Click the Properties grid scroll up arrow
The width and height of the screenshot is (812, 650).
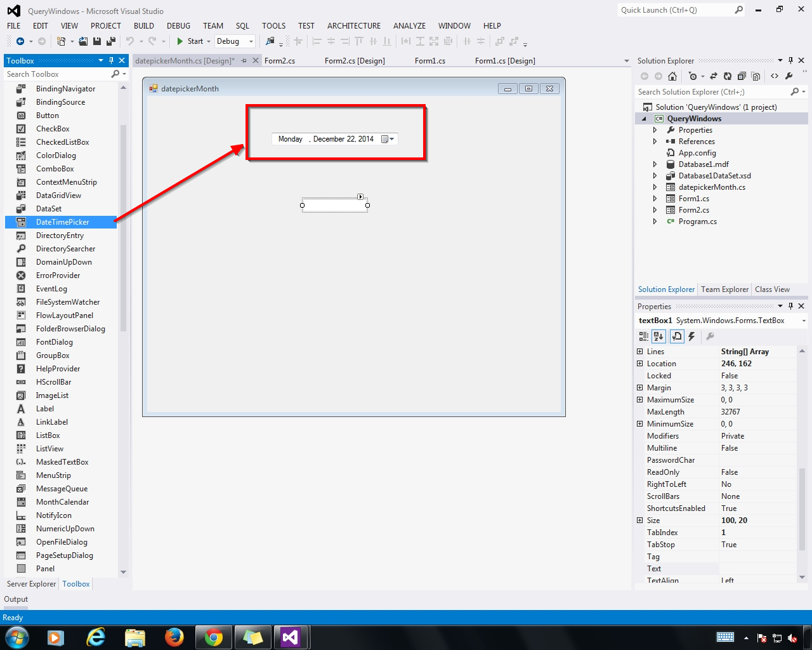point(802,351)
